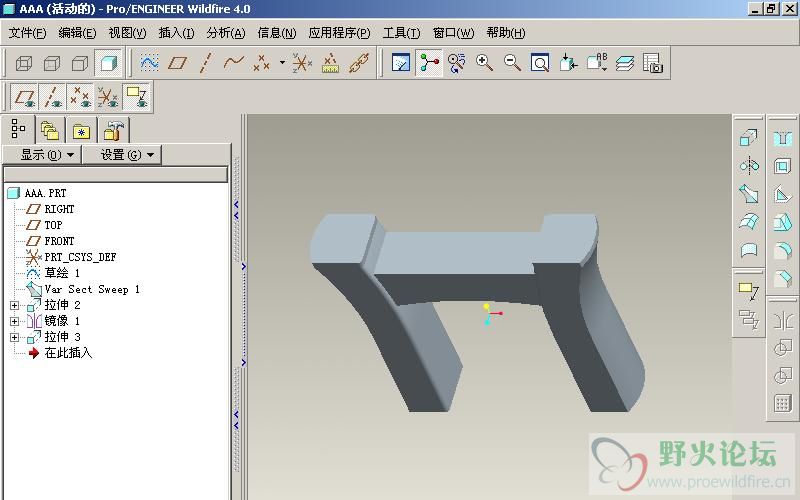Click the repaint screen icon
This screenshot has height=500, width=800.
401,63
